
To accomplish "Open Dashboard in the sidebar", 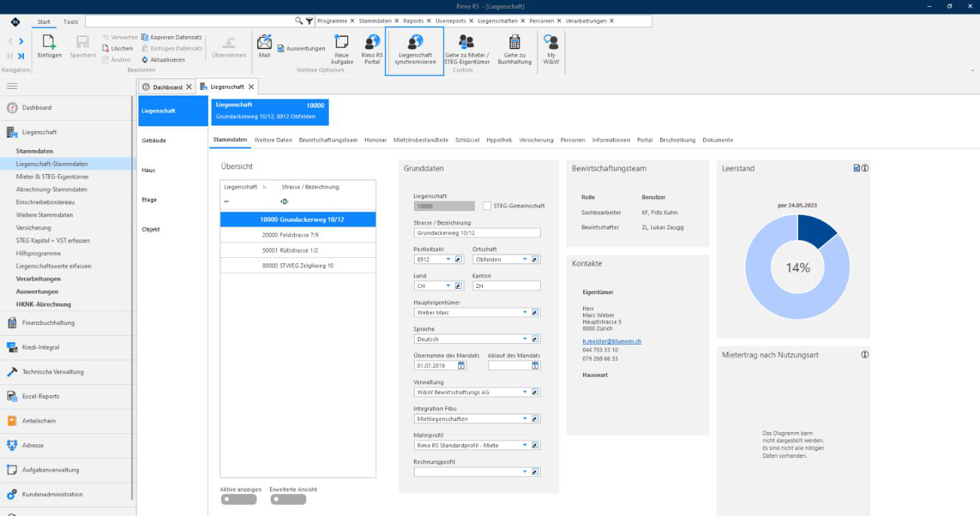I will pyautogui.click(x=37, y=108).
